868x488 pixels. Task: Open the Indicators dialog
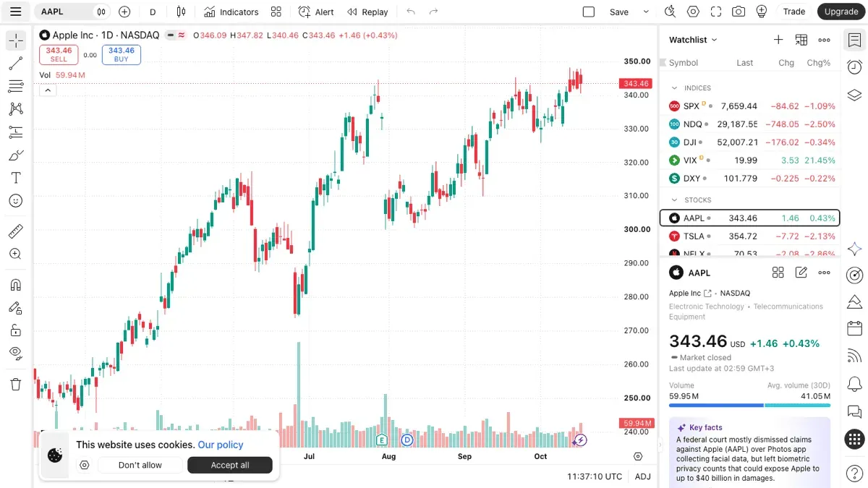231,12
